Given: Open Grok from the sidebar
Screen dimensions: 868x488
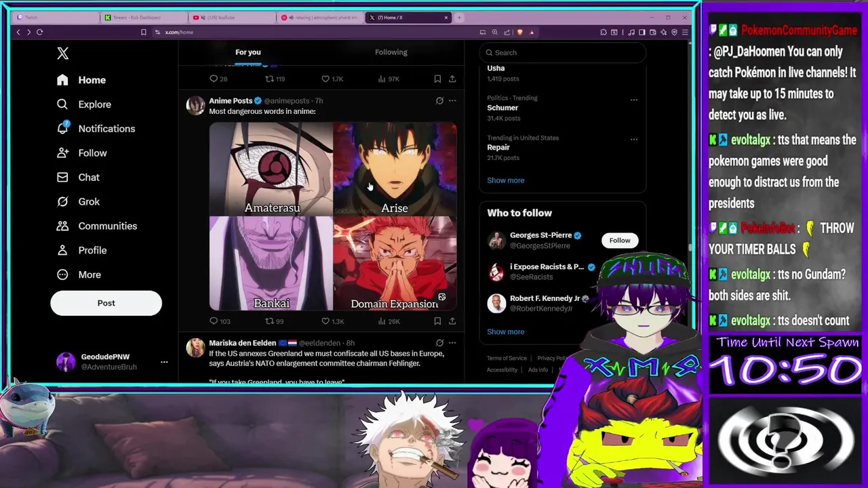Looking at the screenshot, I should [78, 202].
